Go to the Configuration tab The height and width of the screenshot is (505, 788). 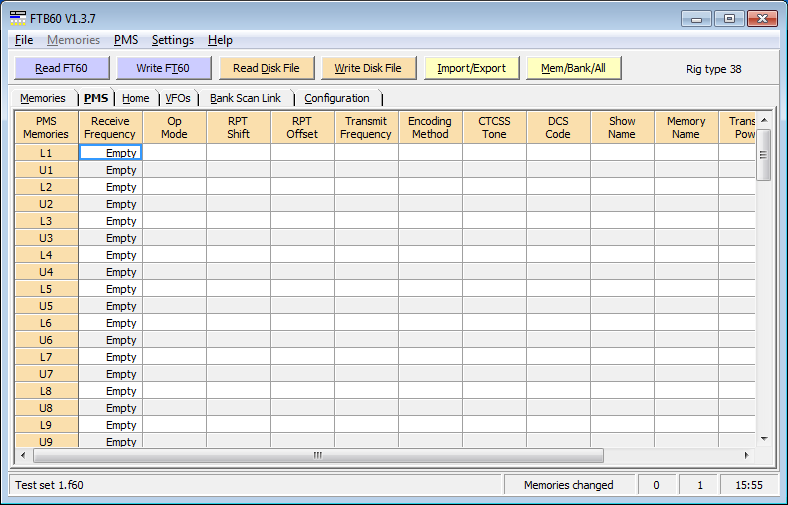coord(337,98)
